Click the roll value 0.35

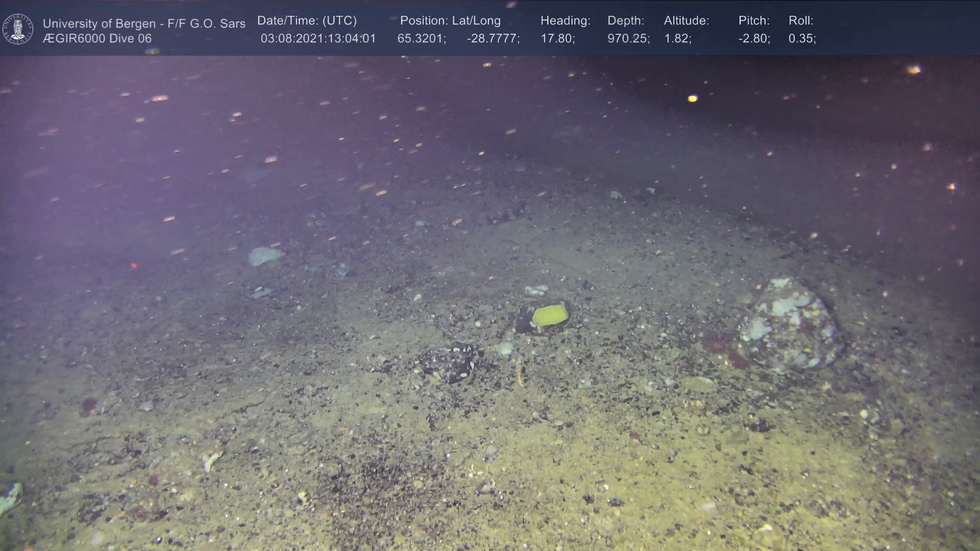pos(802,39)
